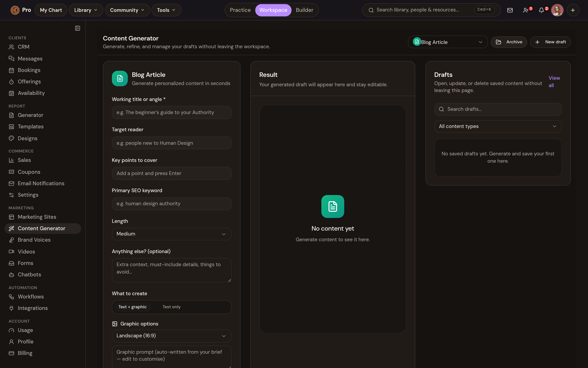588x368 pixels.
Task: Click Primary SEO keyword field
Action: click(171, 204)
